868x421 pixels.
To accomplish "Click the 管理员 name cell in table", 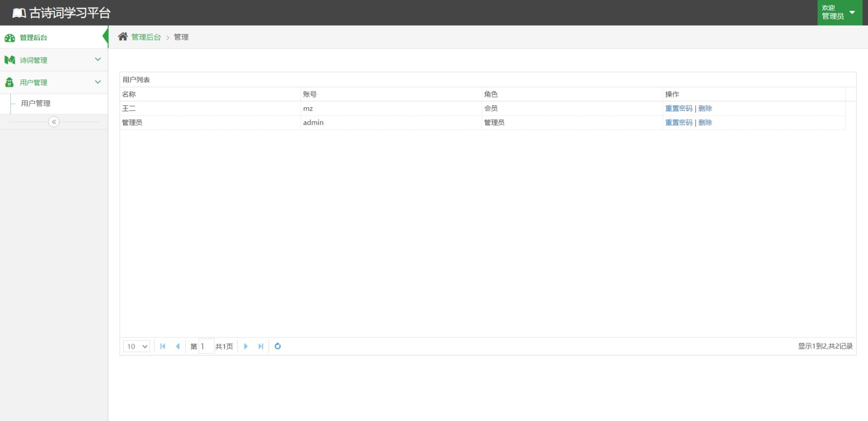I will point(210,123).
